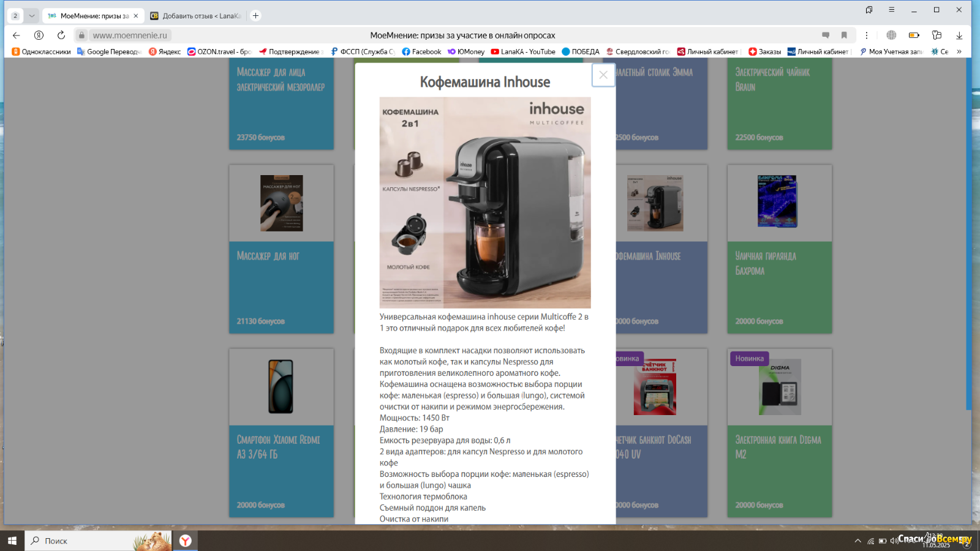The image size is (980, 551).
Task: Open the three-dot page options menu
Action: click(866, 36)
